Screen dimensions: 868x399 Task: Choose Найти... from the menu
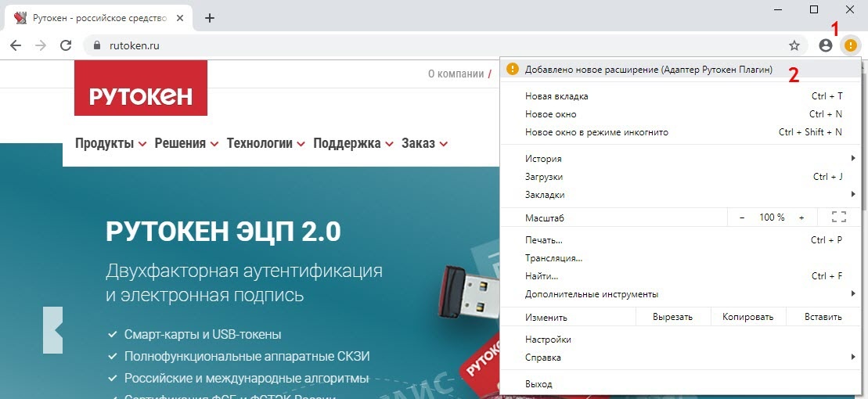681,275
